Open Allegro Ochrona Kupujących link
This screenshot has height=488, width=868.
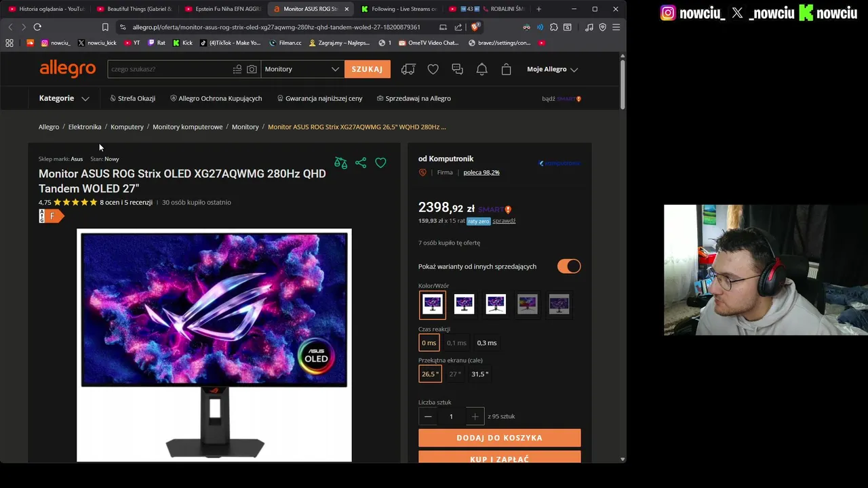click(x=216, y=98)
